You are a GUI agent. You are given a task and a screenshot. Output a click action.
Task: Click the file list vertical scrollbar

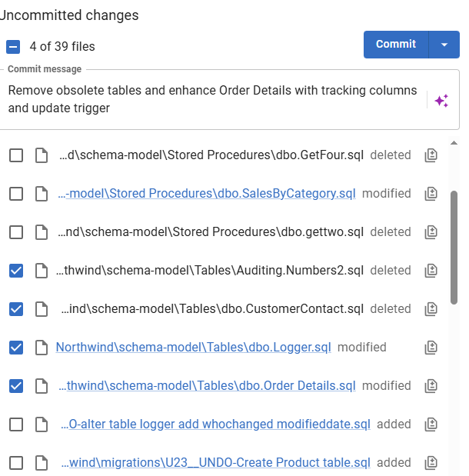454,246
